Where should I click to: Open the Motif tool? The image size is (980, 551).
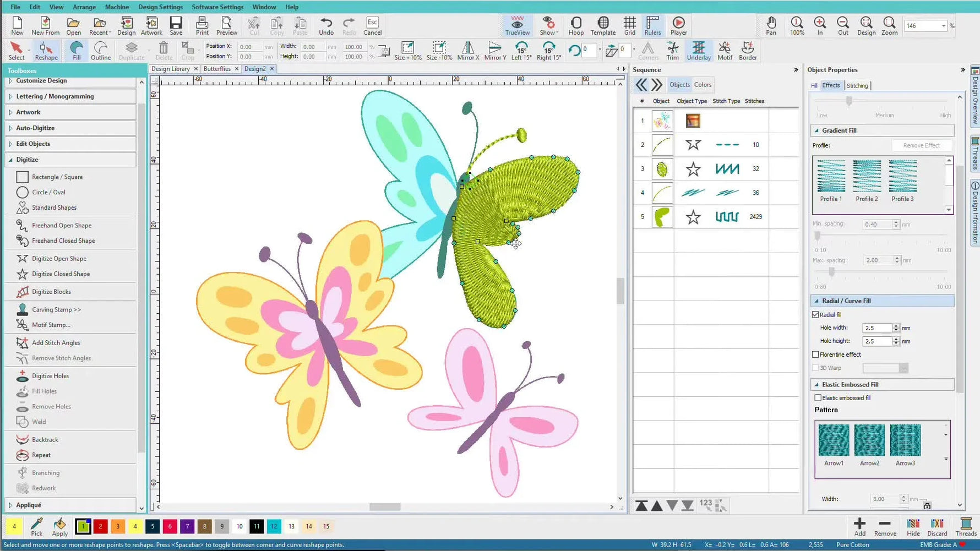(725, 51)
